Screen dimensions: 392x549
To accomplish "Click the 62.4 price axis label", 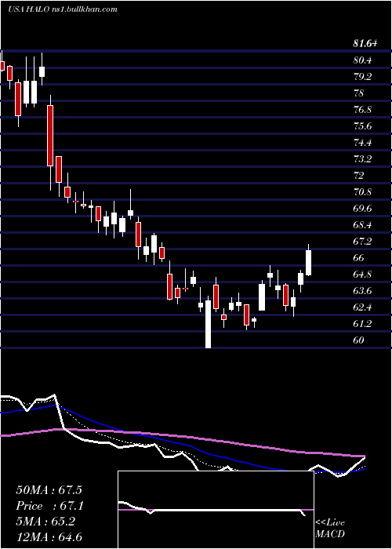I will tap(362, 307).
